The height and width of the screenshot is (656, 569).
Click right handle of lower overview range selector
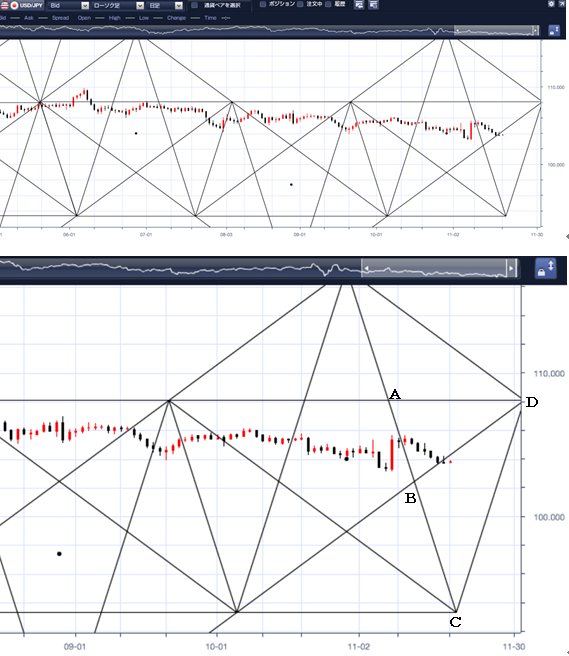click(x=511, y=268)
